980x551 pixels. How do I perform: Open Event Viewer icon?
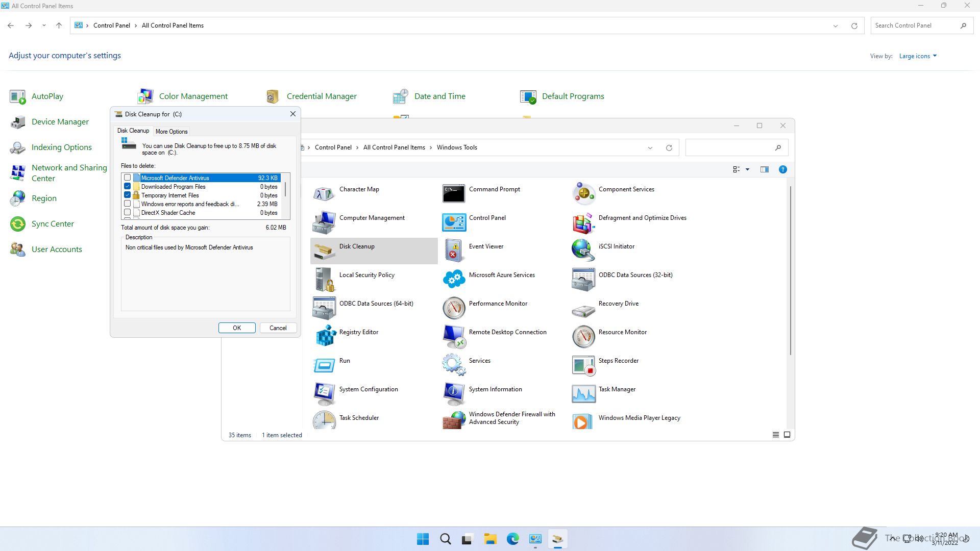tap(453, 251)
